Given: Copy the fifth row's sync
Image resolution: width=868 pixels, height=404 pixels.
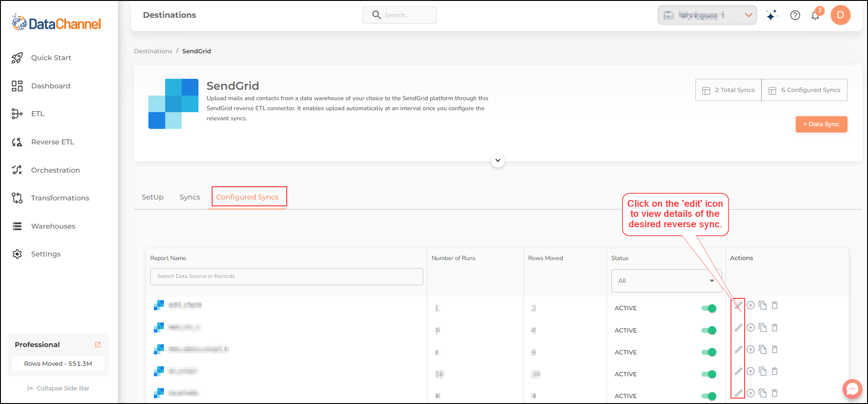Looking at the screenshot, I should (x=763, y=393).
